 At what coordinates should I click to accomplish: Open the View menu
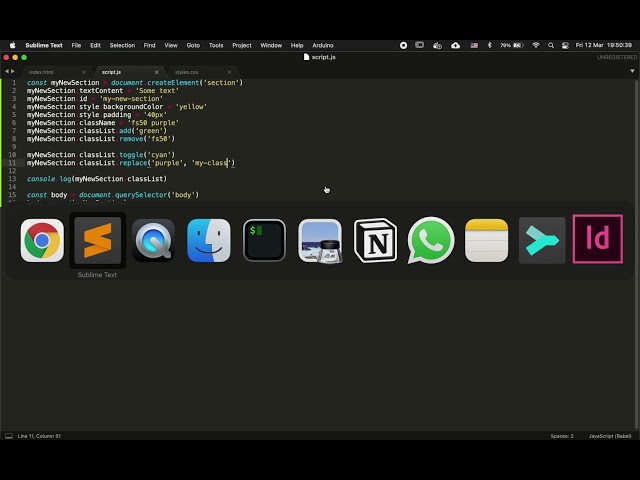[x=171, y=45]
